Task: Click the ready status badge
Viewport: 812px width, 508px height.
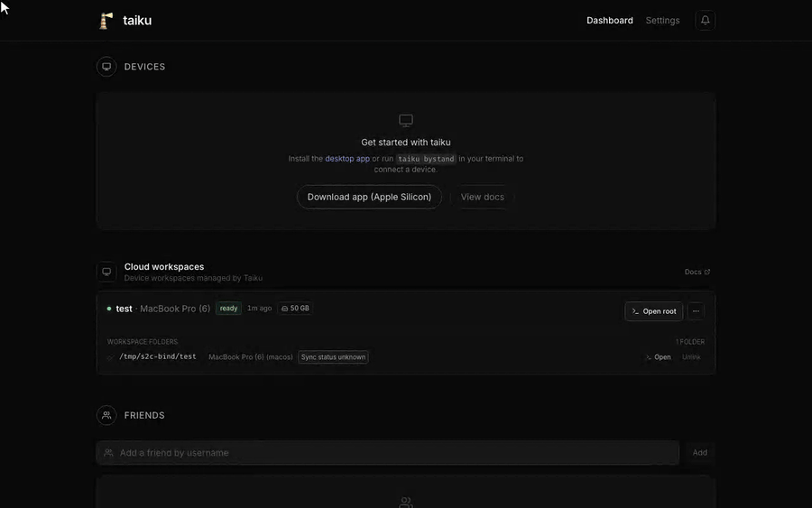Action: 228,308
